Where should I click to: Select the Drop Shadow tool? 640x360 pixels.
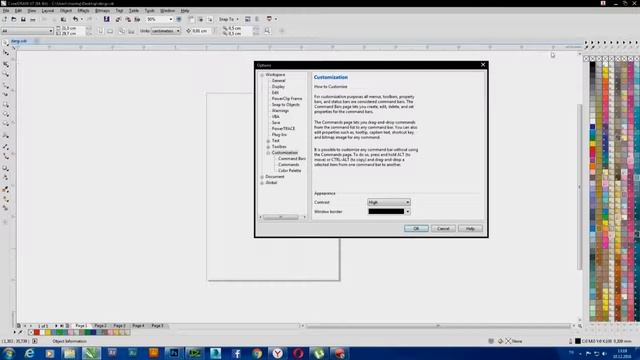point(6,168)
